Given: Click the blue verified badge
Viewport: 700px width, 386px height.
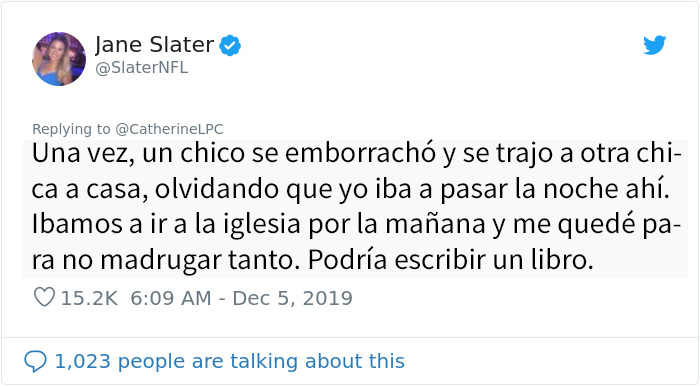Looking at the screenshot, I should tap(230, 45).
